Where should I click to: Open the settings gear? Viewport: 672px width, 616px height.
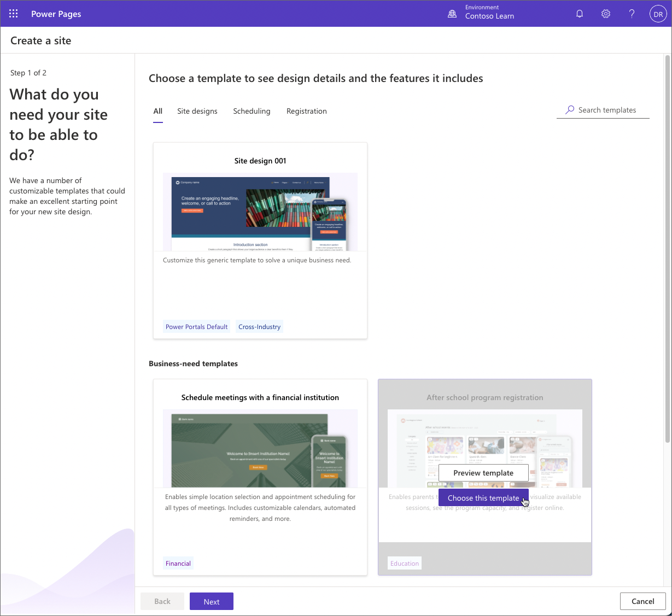[606, 14]
